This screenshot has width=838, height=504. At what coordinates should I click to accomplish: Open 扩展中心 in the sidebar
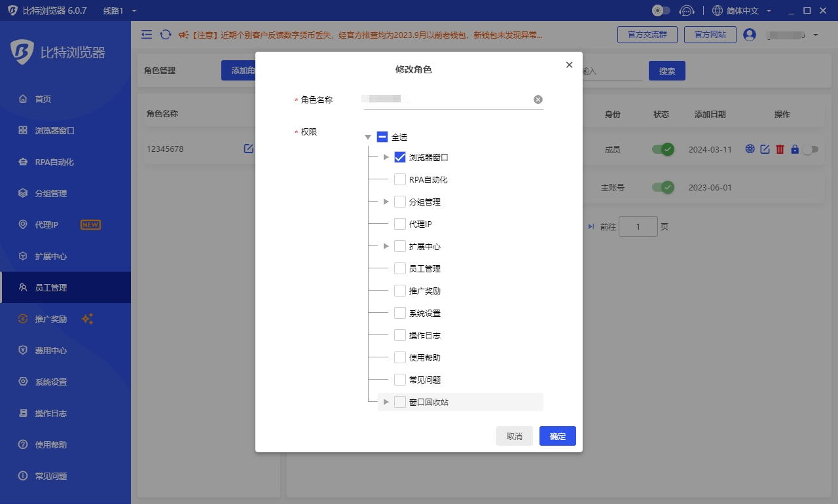tap(65, 256)
